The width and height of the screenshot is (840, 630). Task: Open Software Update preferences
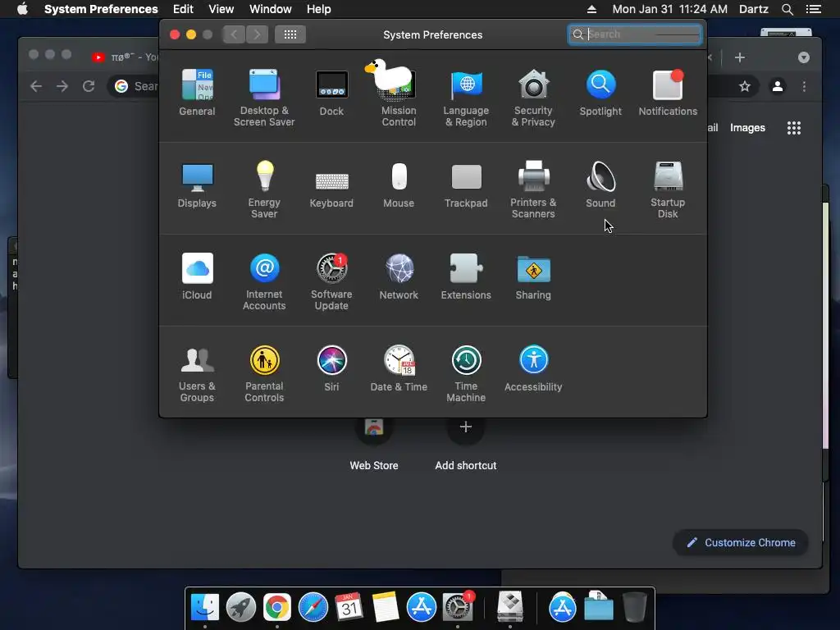[x=331, y=282]
